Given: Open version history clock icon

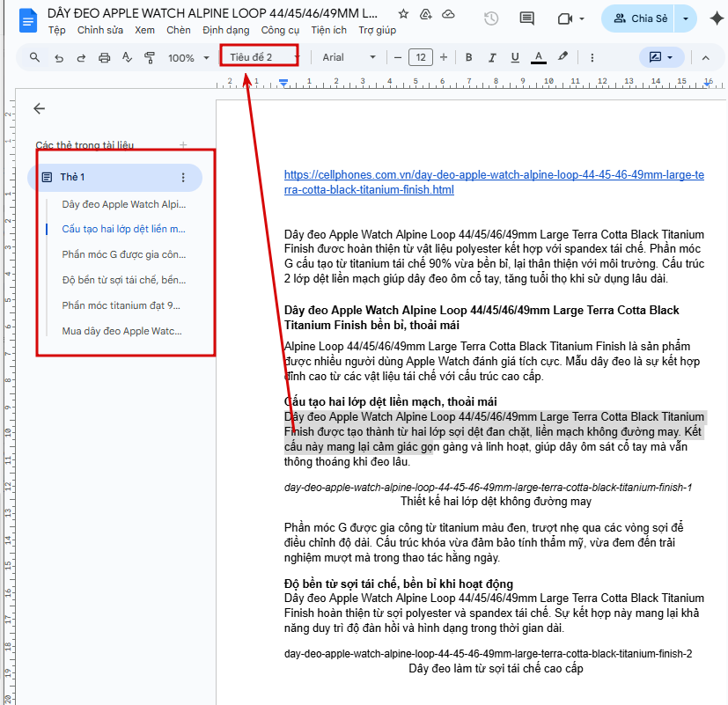Looking at the screenshot, I should pyautogui.click(x=490, y=18).
